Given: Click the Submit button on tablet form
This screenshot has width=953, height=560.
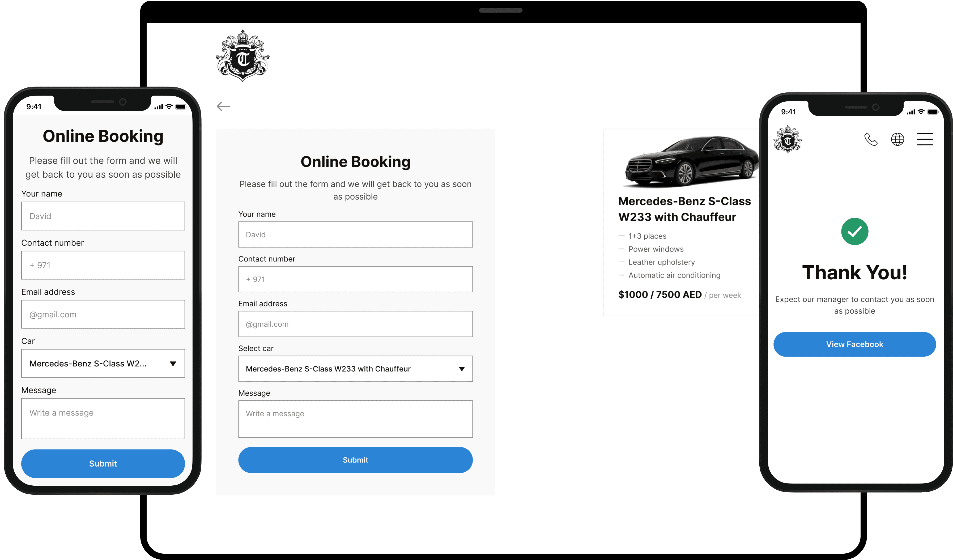Looking at the screenshot, I should point(355,460).
